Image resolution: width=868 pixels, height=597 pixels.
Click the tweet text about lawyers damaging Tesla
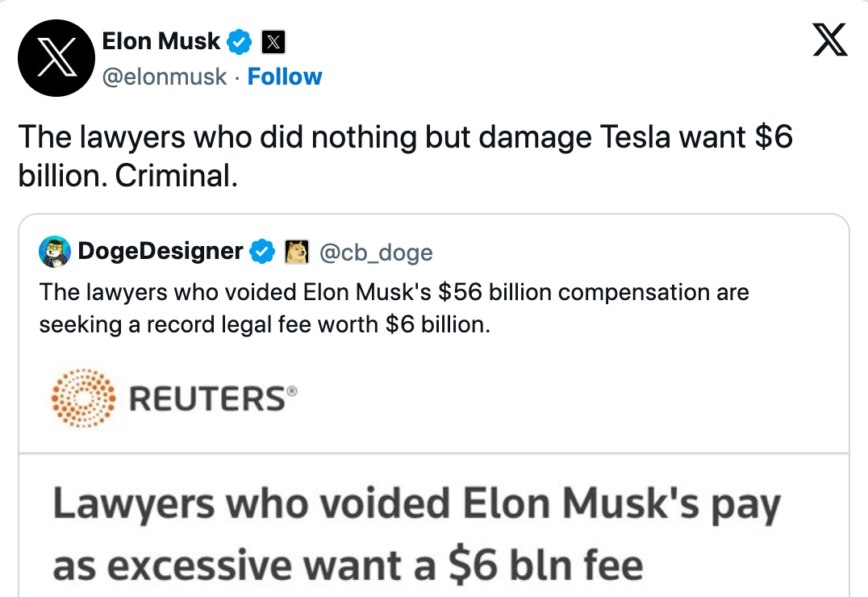click(405, 137)
